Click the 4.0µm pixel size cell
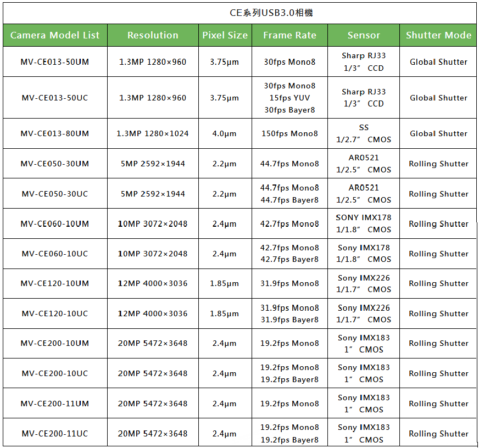 coord(225,133)
